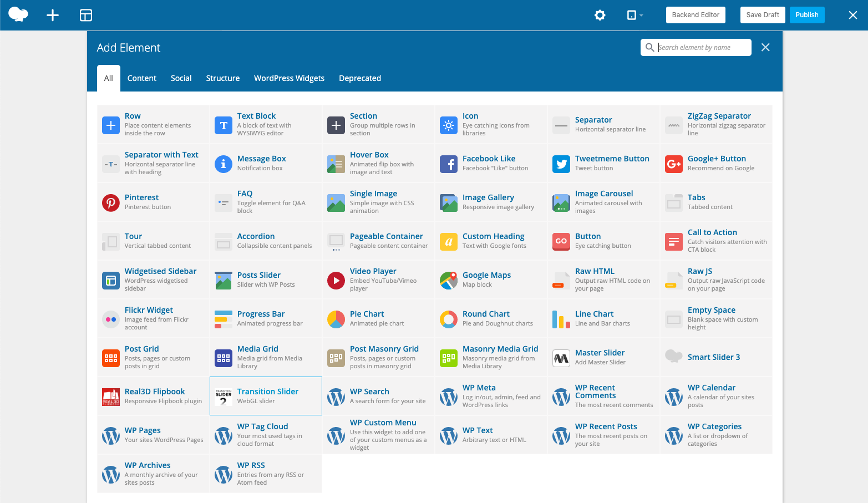Click the Posts Slider title
The image size is (868, 503).
point(259,275)
